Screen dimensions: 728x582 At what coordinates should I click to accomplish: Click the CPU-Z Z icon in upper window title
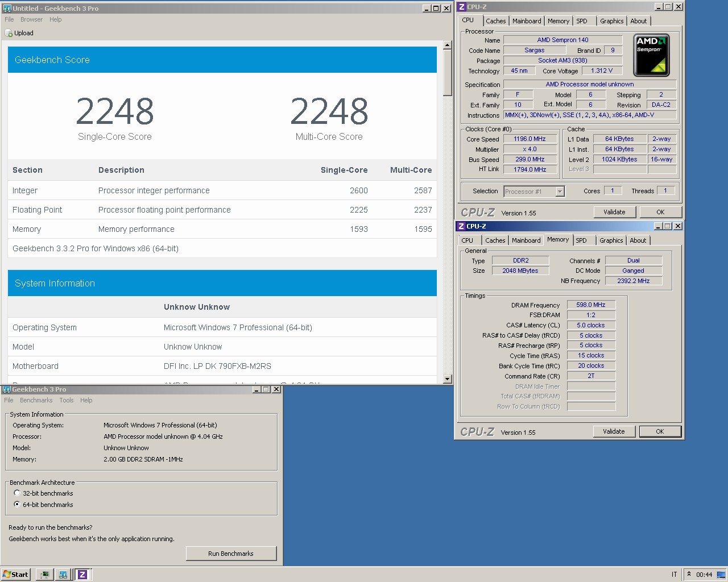pos(462,7)
